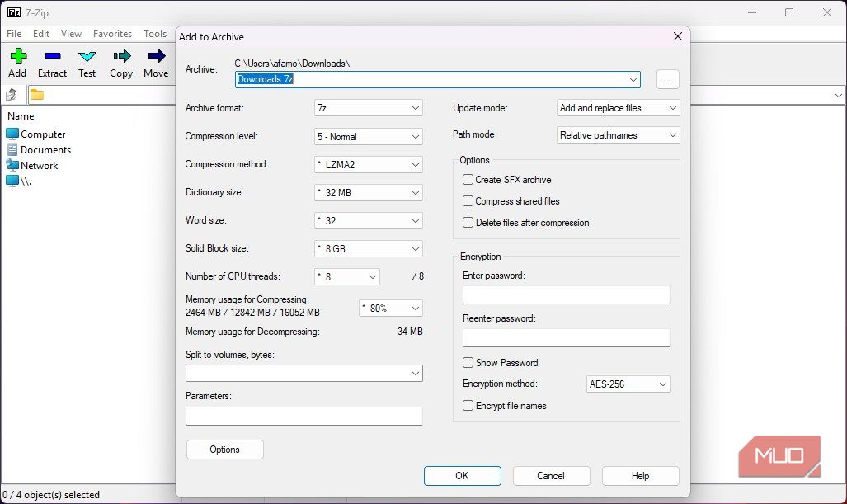Open the Edit menu

tap(41, 34)
